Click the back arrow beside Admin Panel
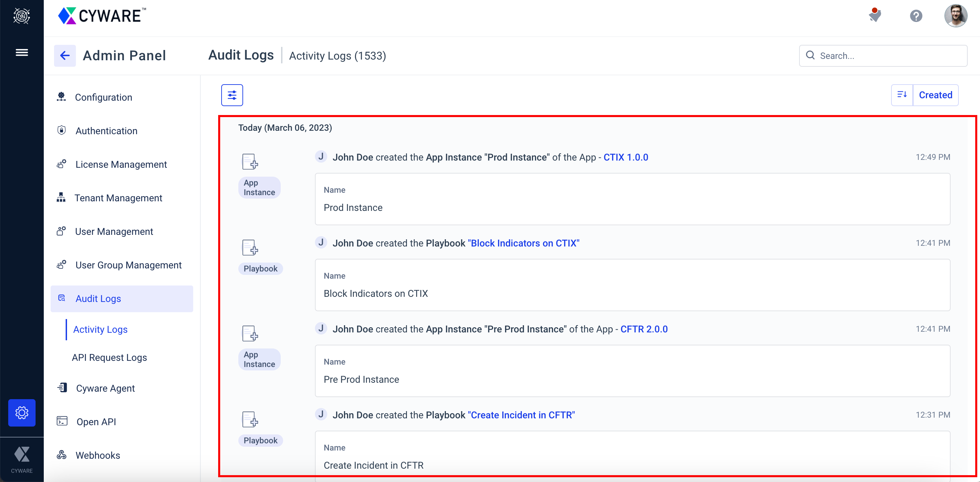Screen dimensions: 980x482 pos(65,55)
